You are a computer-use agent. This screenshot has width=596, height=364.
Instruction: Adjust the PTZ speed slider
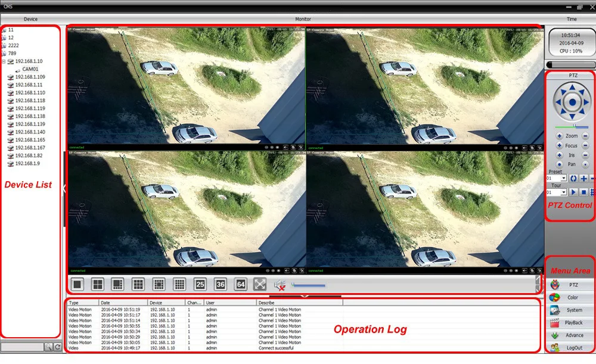[572, 126]
